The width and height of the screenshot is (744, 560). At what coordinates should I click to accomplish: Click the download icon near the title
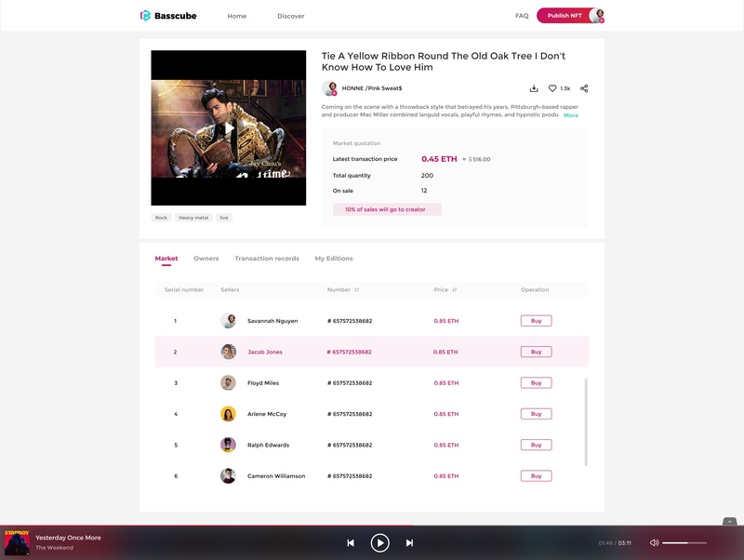point(534,88)
